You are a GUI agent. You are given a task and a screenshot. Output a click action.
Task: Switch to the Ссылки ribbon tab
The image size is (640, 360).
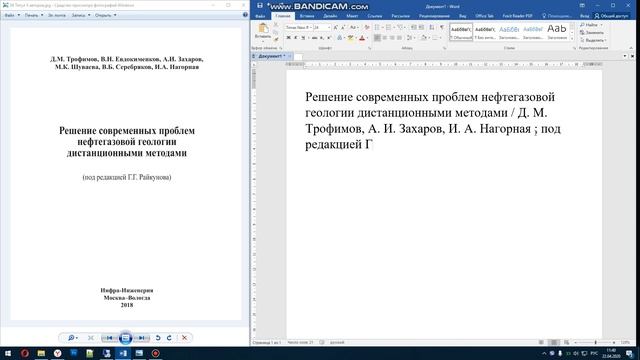coord(374,16)
